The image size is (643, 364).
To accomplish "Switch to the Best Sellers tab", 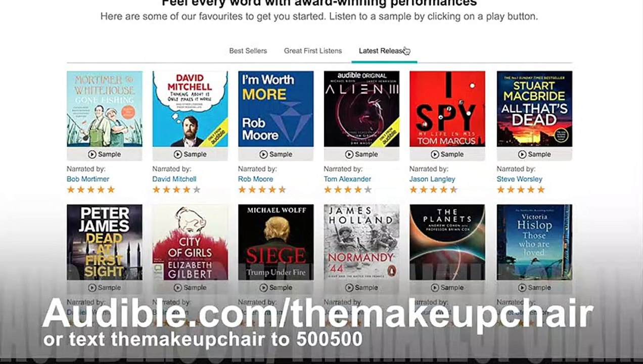I will 248,51.
